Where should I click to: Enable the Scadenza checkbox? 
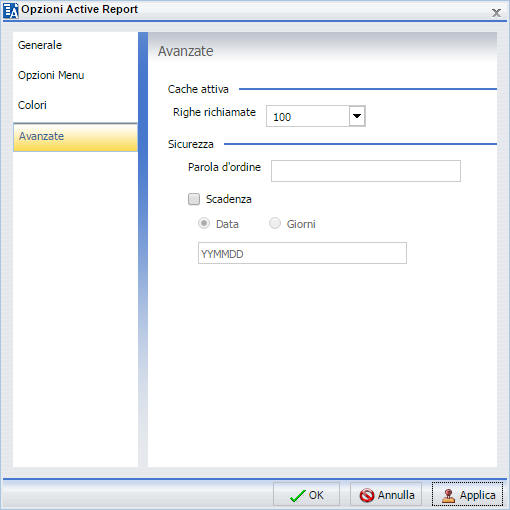click(x=194, y=199)
